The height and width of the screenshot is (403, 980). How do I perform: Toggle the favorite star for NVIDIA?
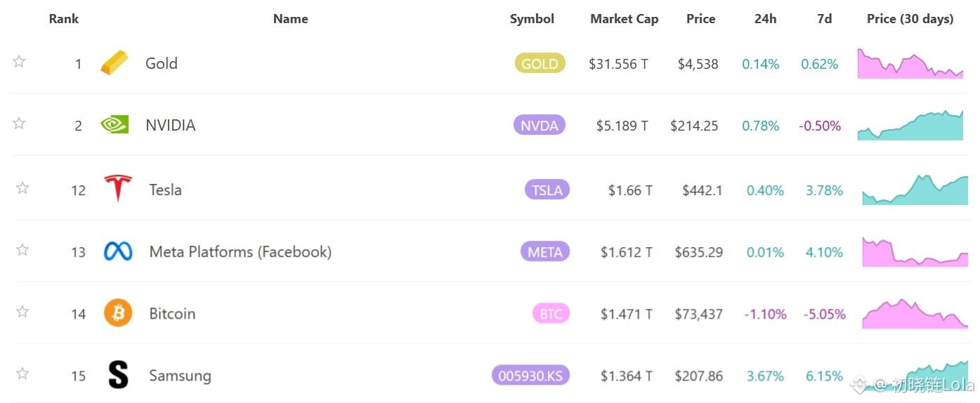(19, 124)
